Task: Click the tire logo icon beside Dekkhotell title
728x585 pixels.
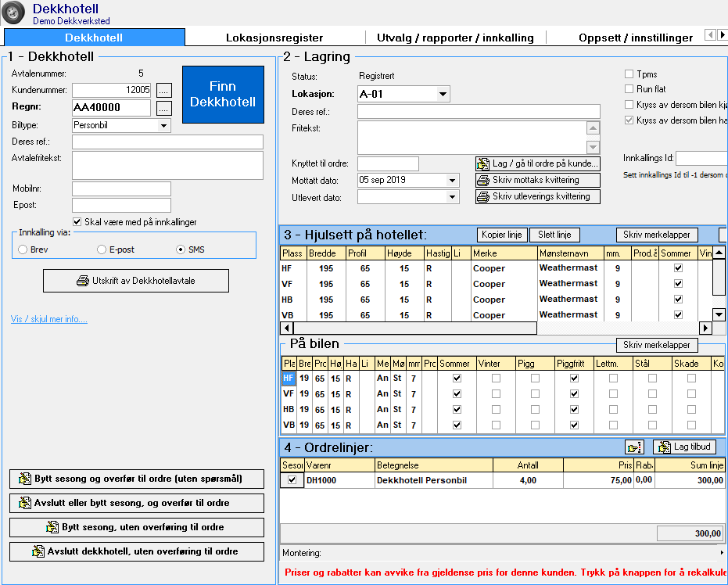Action: pyautogui.click(x=14, y=13)
